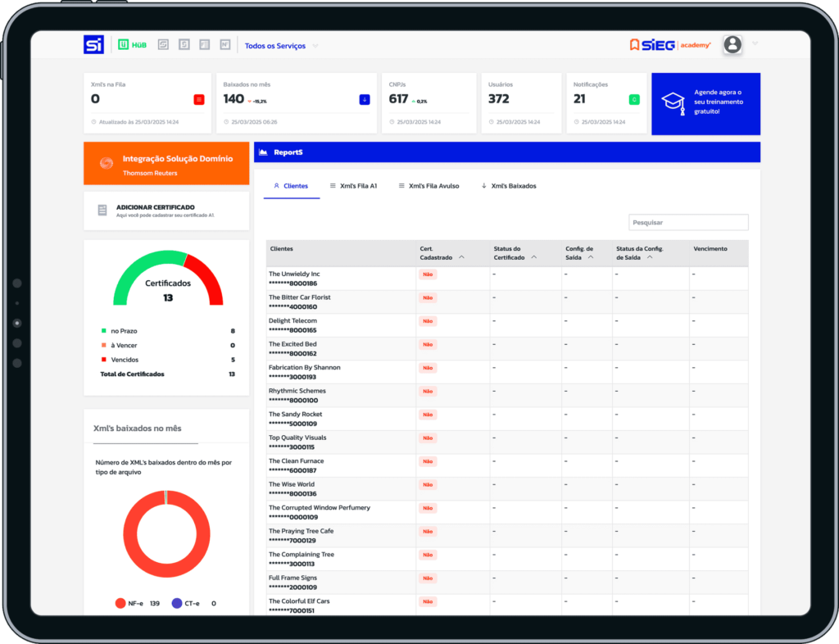Open the second gray module icon after HUB
839x644 pixels.
(x=184, y=44)
